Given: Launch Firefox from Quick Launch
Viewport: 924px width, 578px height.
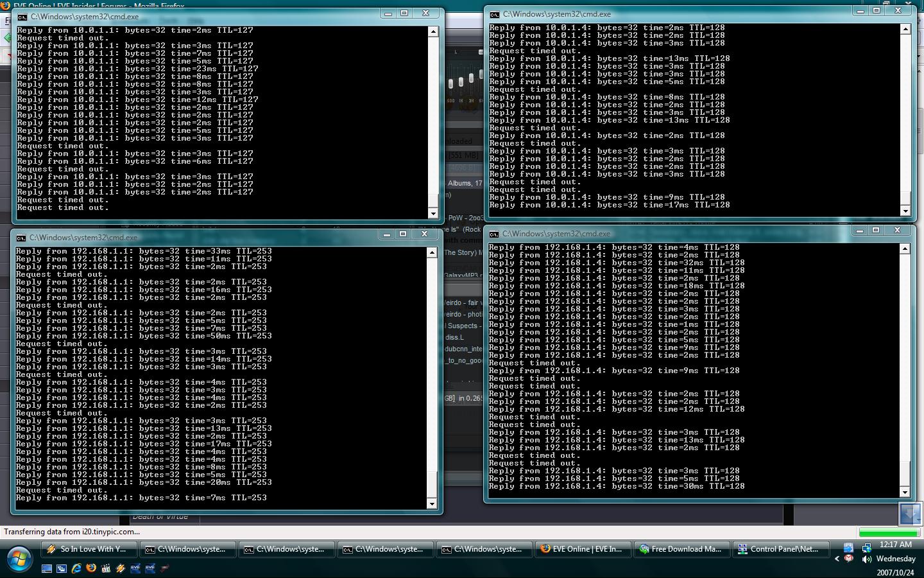Looking at the screenshot, I should point(91,568).
